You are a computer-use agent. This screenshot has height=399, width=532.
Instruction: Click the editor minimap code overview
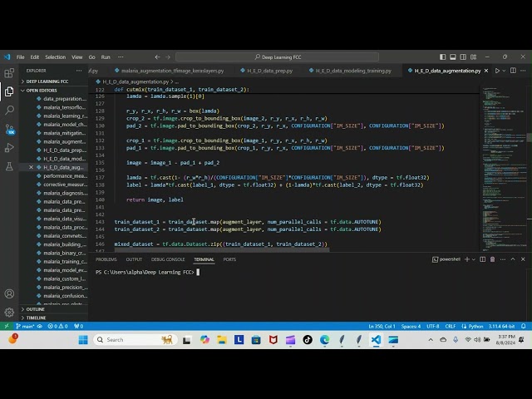tap(504, 168)
